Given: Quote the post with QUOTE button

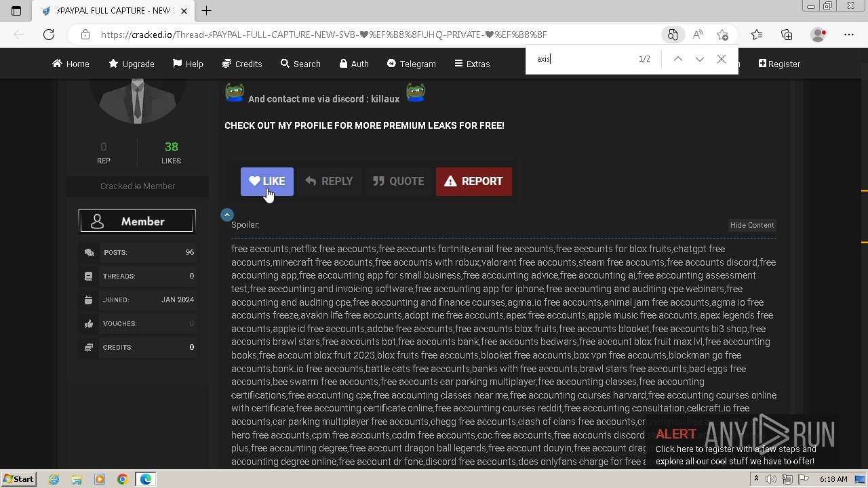Looking at the screenshot, I should click(x=398, y=181).
